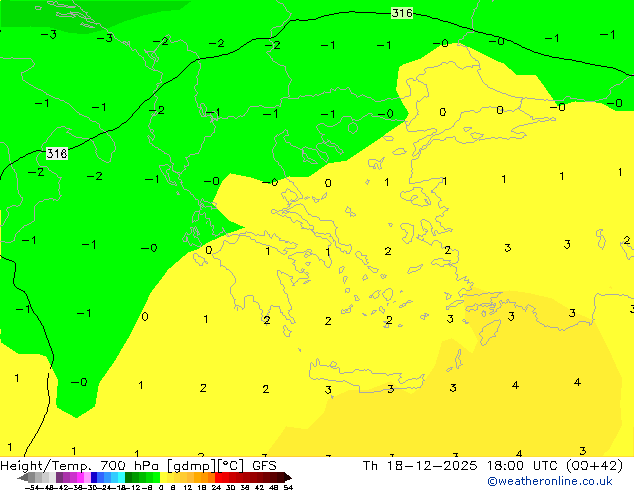Click the [°C] unit label

pos(229,465)
